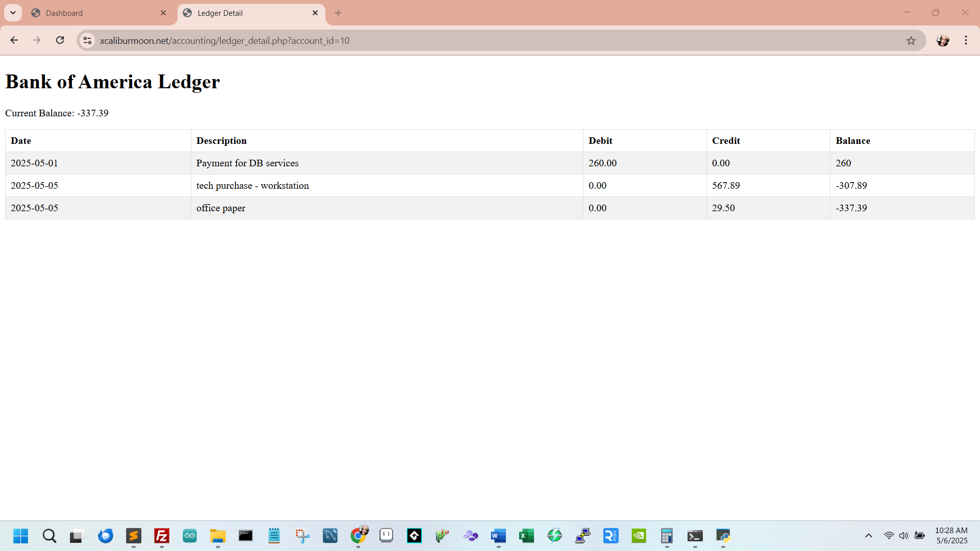980x551 pixels.
Task: Open the Chrome profile avatar
Action: click(943, 40)
